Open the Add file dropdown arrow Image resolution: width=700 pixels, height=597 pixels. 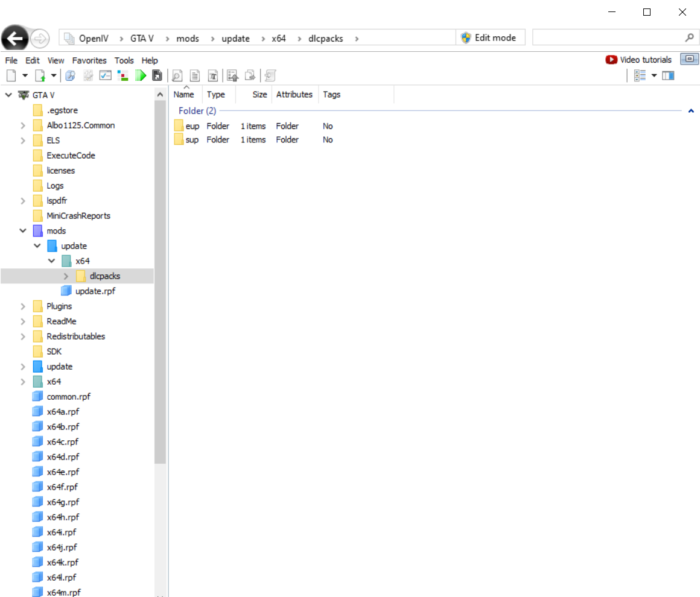(x=54, y=75)
